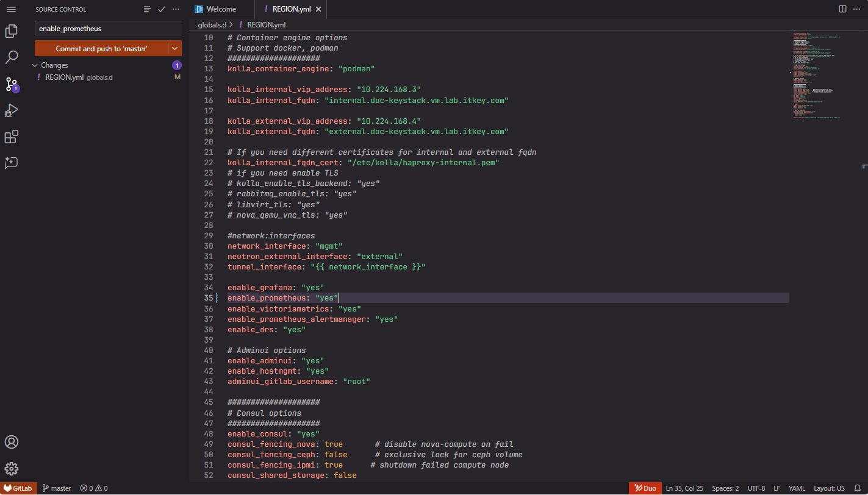Click the notifications bell in the status bar

click(858, 488)
